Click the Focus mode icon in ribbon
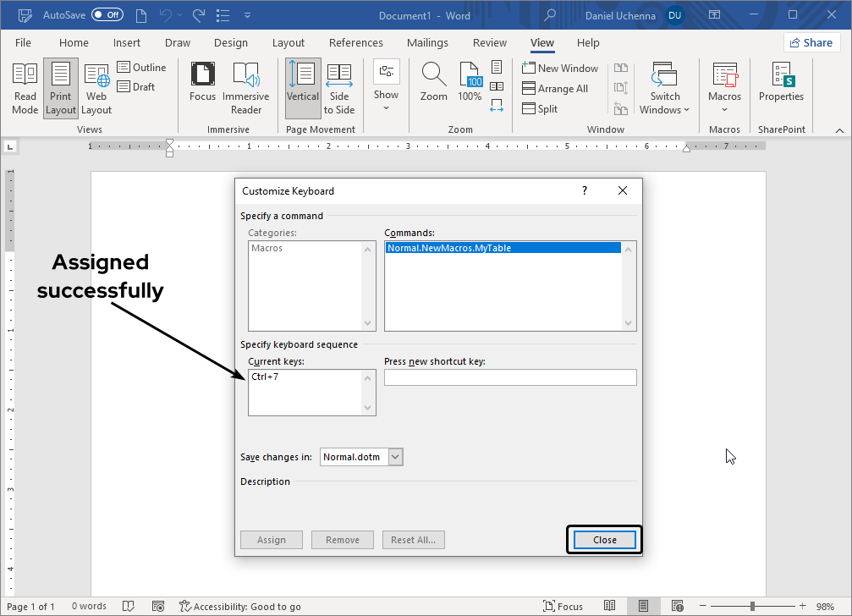The height and width of the screenshot is (616, 852). 202,76
